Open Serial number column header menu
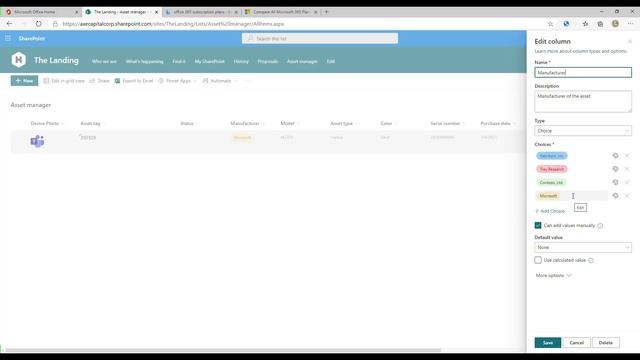 point(447,123)
